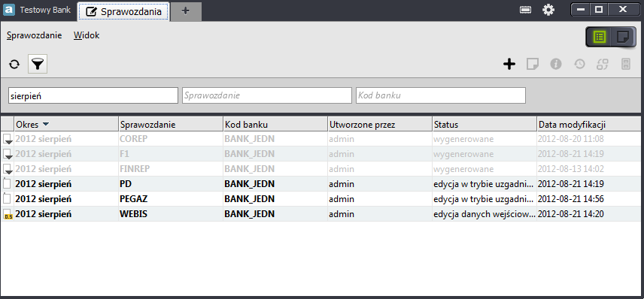Click the WEBIS row yellow icon

8,214
